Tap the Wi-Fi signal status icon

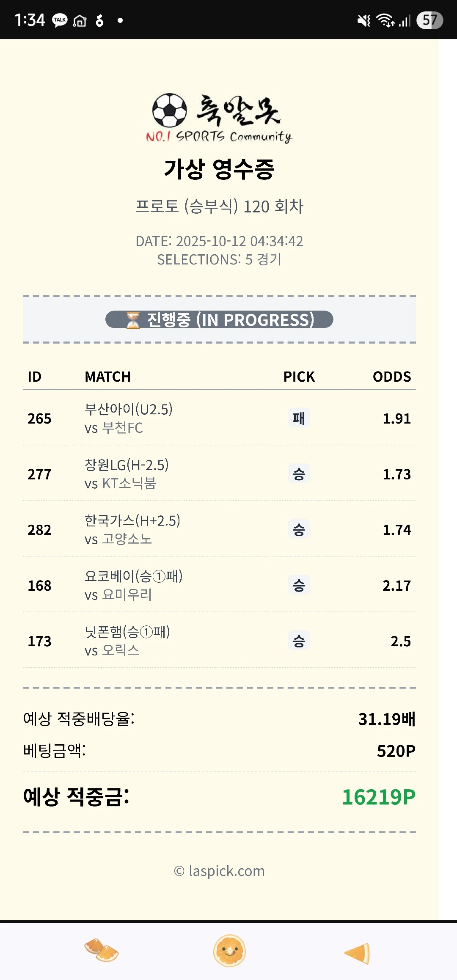coord(385,20)
